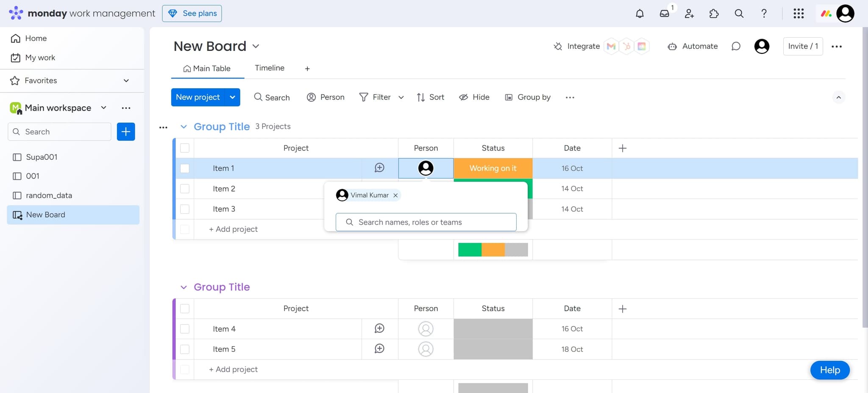This screenshot has width=868, height=393.
Task: Collapse the second Group Title section
Action: pyautogui.click(x=183, y=287)
